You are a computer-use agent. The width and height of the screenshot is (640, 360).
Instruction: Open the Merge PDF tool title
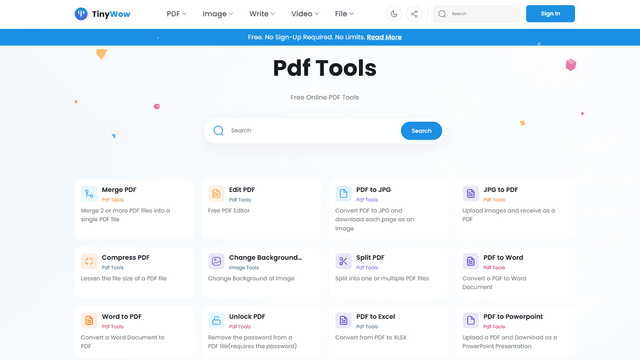coord(119,190)
